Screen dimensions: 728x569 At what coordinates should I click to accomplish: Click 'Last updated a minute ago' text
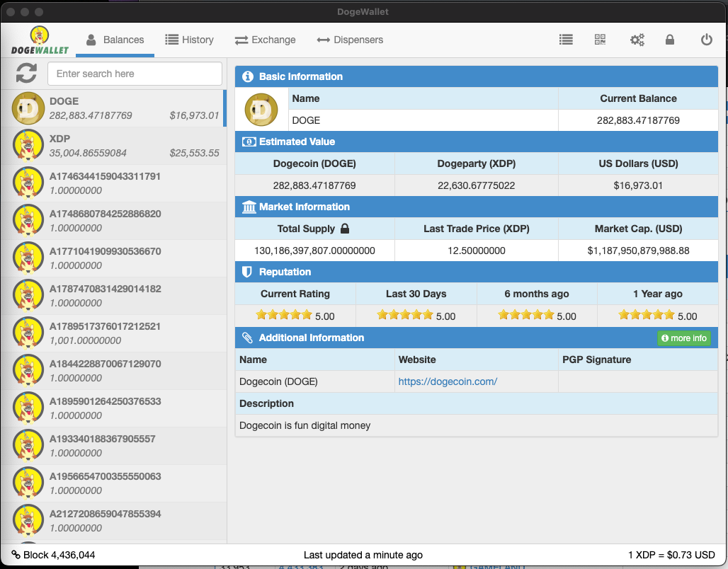coord(363,555)
